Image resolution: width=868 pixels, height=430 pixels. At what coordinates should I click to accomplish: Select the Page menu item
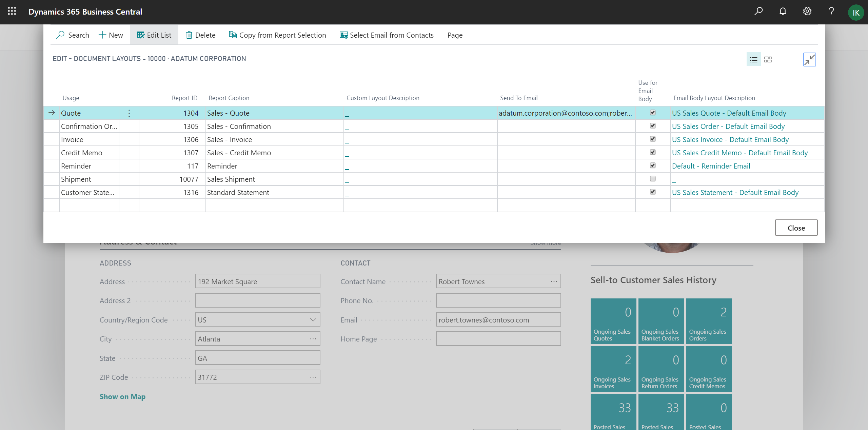455,35
